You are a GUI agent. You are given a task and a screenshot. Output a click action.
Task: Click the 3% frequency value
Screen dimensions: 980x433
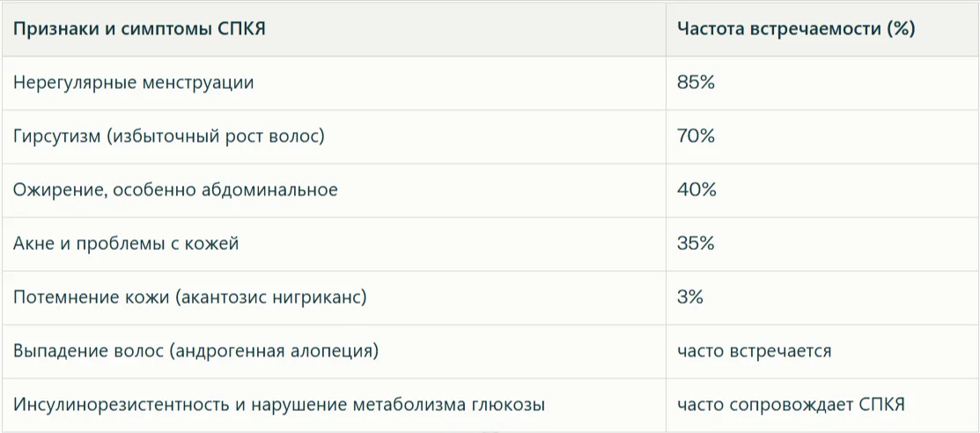pyautogui.click(x=690, y=297)
